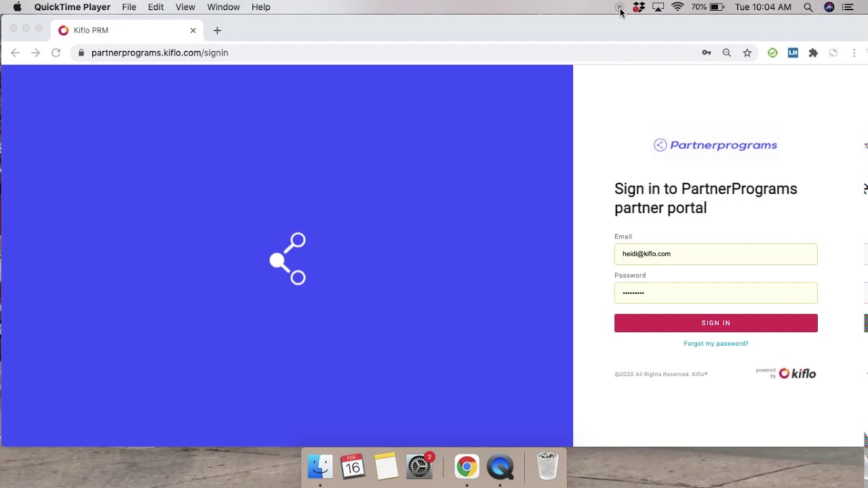This screenshot has width=868, height=488.
Task: Open a new browser tab
Action: coord(217,30)
